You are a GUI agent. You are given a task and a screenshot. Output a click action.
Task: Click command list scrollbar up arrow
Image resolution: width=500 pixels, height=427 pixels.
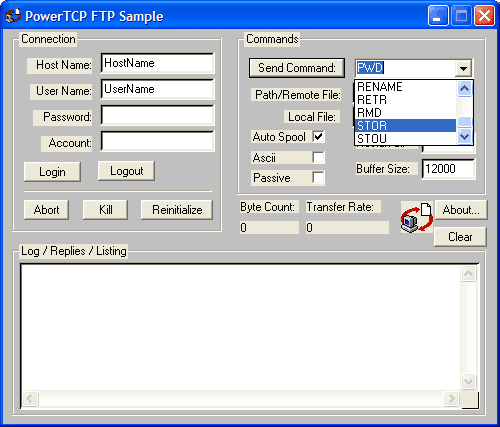(464, 88)
